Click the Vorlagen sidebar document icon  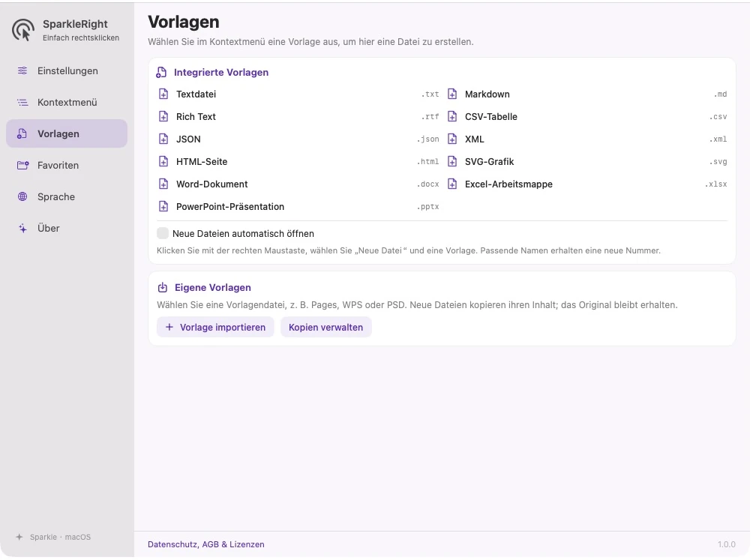pos(22,133)
